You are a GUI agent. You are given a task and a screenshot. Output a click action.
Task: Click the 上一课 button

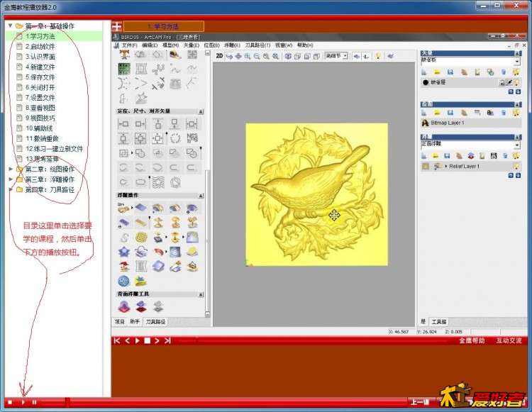tap(420, 402)
